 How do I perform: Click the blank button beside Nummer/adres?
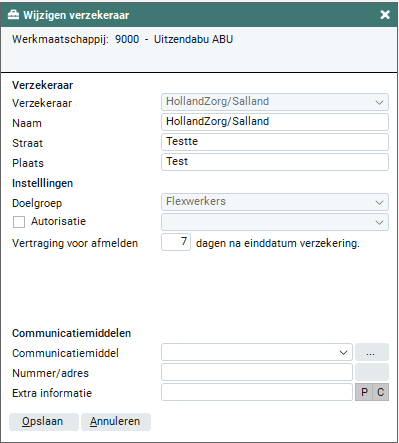(x=372, y=372)
